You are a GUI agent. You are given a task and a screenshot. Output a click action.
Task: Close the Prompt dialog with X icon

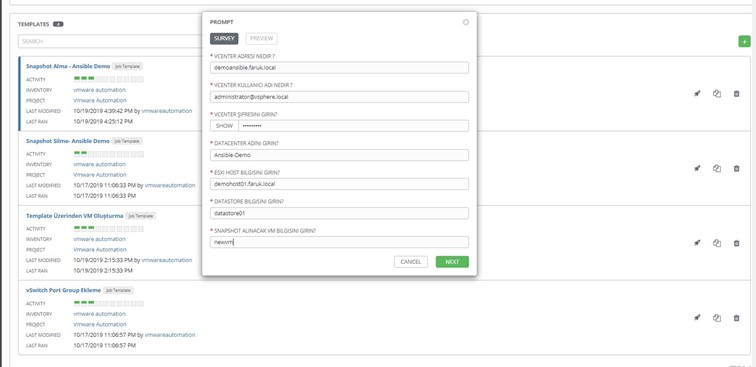[466, 22]
